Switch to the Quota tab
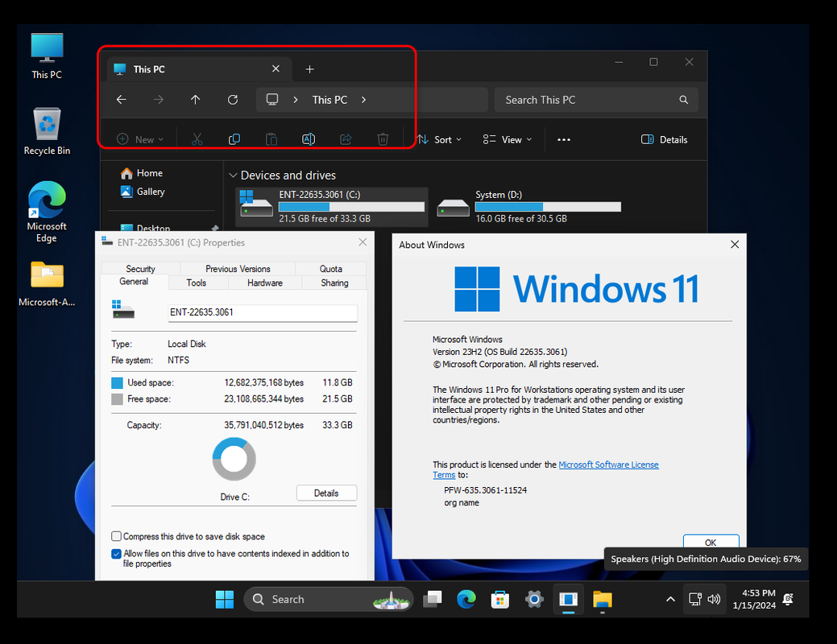Screen dimensions: 837x644 pos(331,268)
